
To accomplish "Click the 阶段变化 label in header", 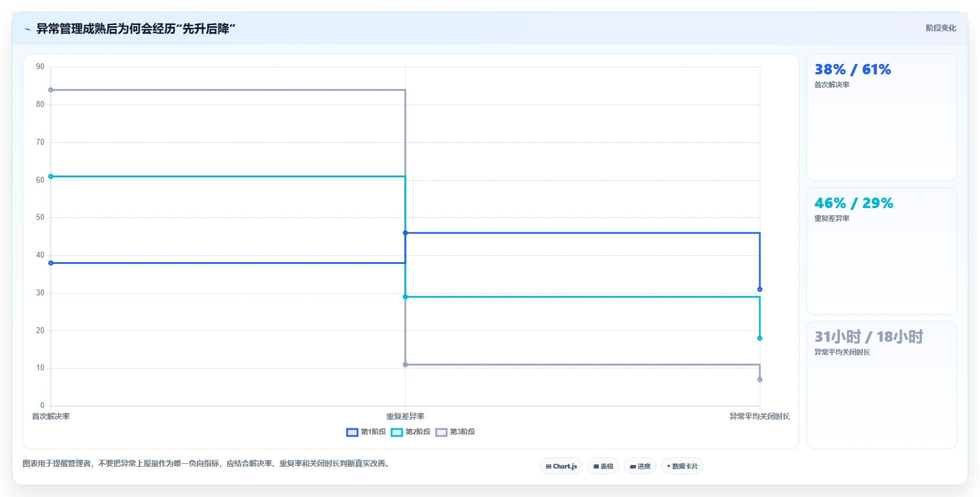I will [x=940, y=28].
